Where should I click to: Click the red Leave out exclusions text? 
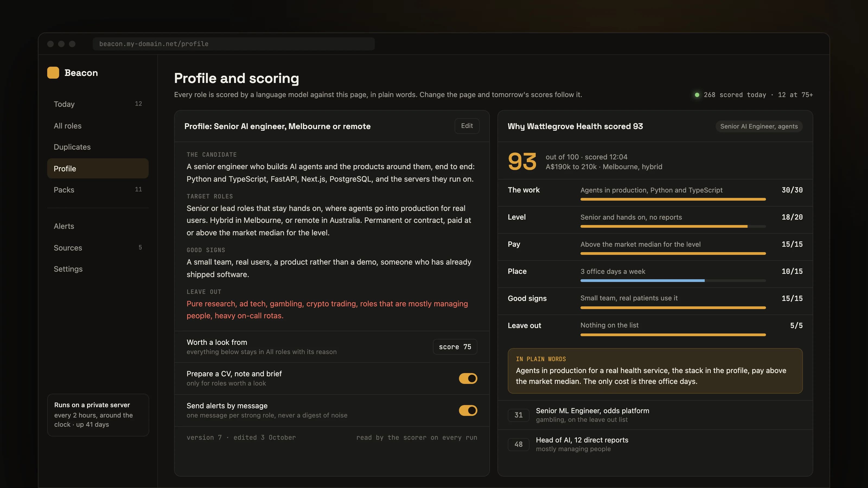(x=327, y=310)
